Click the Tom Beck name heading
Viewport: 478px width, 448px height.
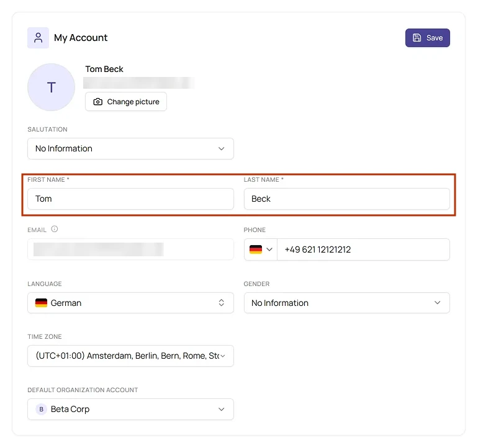[104, 69]
